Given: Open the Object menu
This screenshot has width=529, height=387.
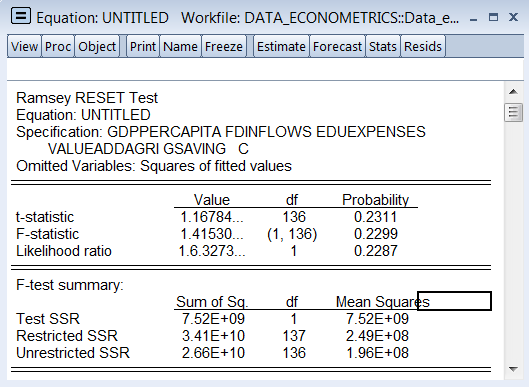Looking at the screenshot, I should pyautogui.click(x=97, y=46).
